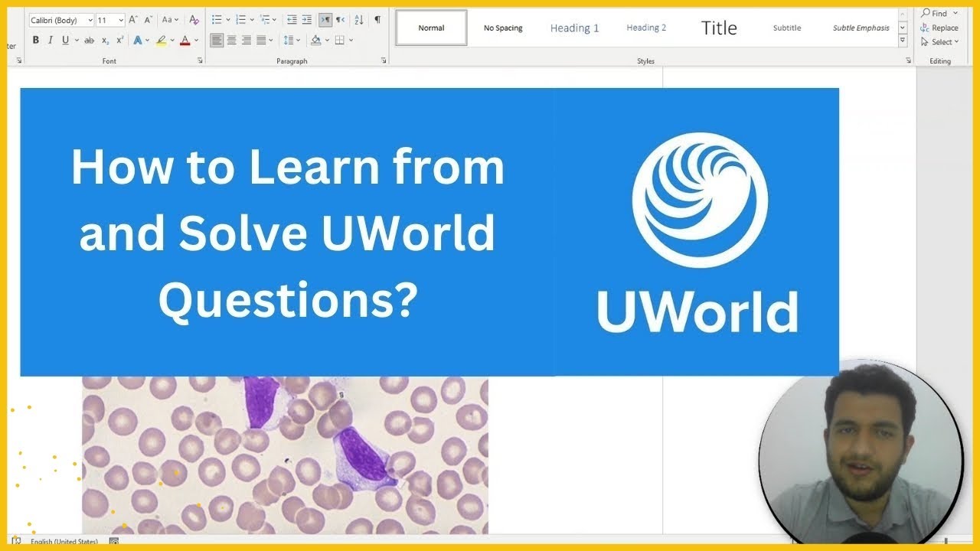
Task: Align text left
Action: (x=217, y=40)
